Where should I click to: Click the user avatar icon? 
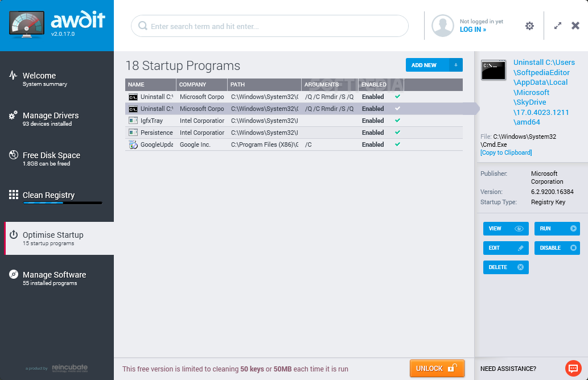click(442, 26)
